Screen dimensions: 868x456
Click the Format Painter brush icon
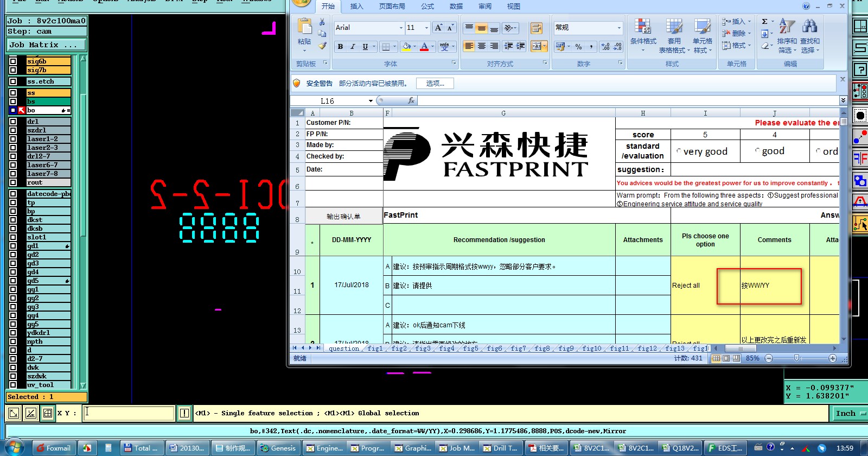pyautogui.click(x=322, y=46)
